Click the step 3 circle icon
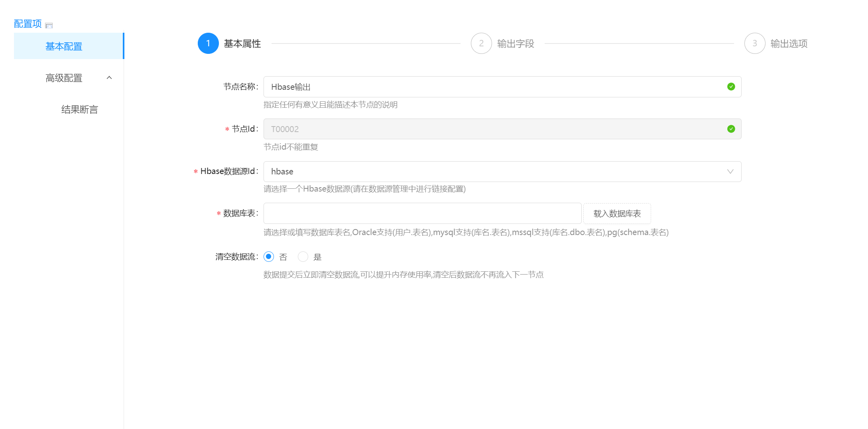 click(754, 43)
